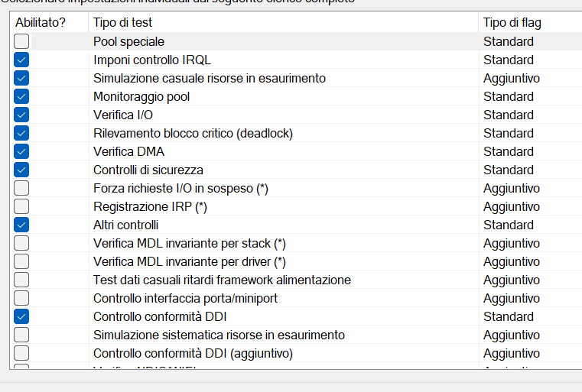582x392 pixels.
Task: Sort by the Abilitato? column header
Action: [49, 22]
